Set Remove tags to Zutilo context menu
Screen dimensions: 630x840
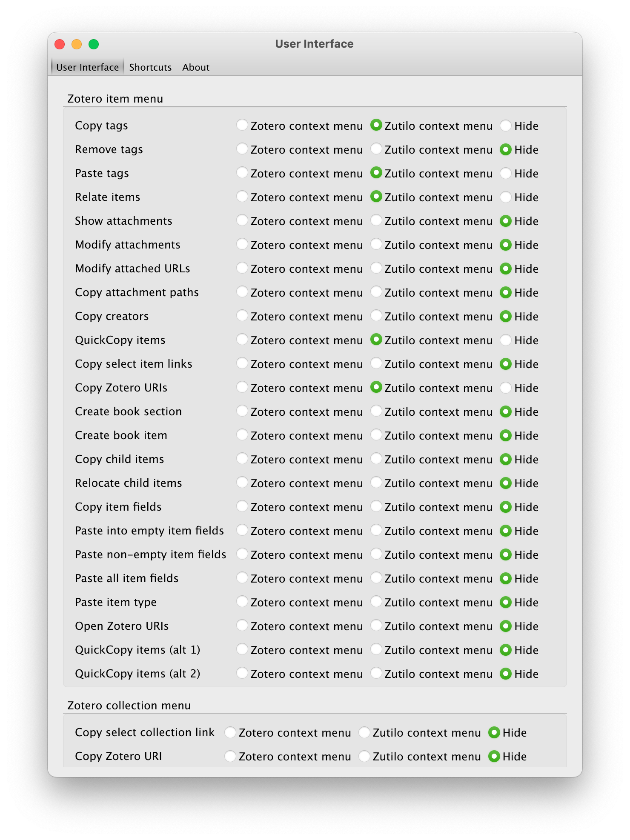tap(376, 149)
